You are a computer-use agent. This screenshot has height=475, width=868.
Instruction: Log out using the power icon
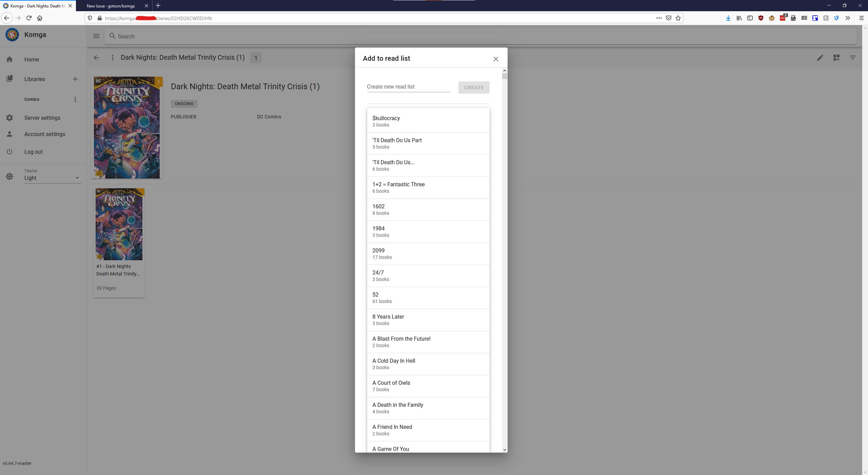[x=9, y=152]
